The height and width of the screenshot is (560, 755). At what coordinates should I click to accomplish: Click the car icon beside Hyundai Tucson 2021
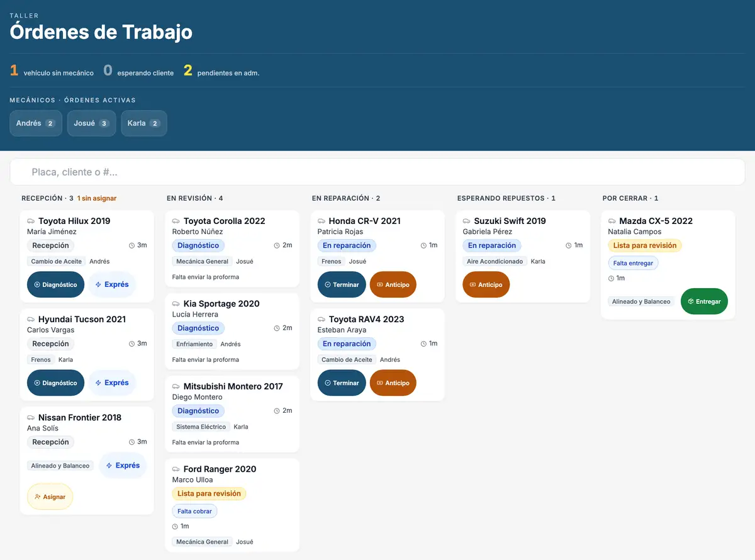coord(31,319)
